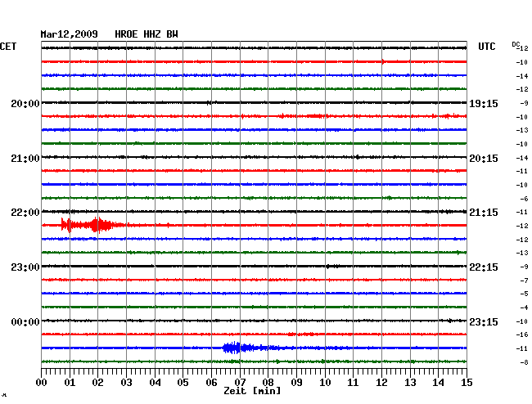The height and width of the screenshot is (404, 532).
Task: Click the station label 'HROE HHZ BW'
Action: tap(147, 34)
